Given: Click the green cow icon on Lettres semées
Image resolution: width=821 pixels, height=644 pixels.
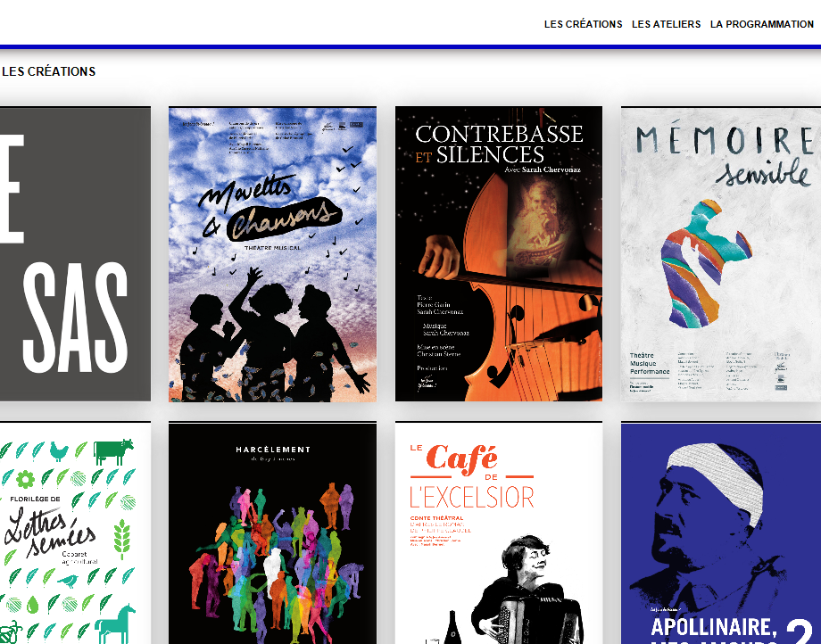Looking at the screenshot, I should pyautogui.click(x=113, y=452).
